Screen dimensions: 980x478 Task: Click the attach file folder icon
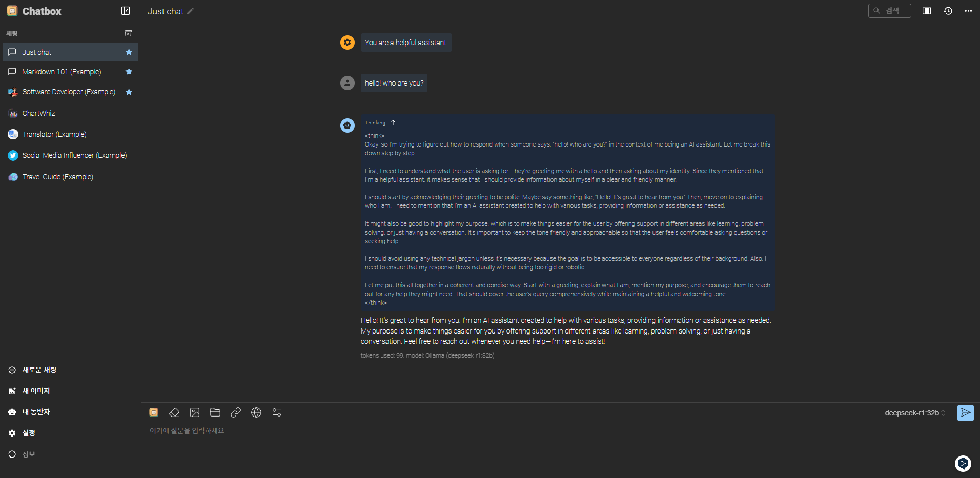(215, 412)
